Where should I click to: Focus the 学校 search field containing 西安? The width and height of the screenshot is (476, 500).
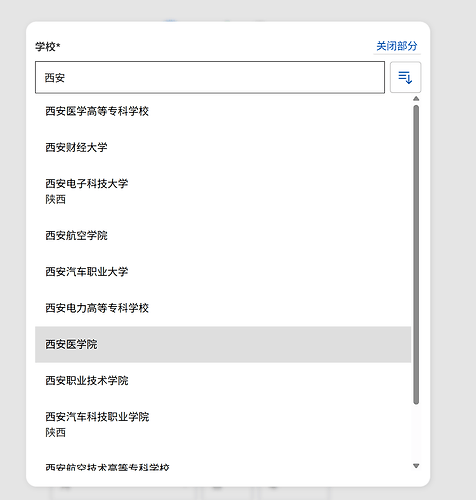[210, 77]
